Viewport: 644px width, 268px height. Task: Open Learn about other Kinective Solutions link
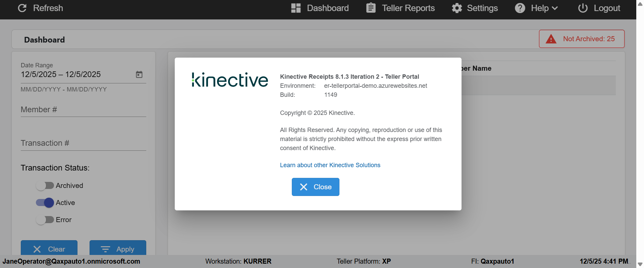[330, 165]
